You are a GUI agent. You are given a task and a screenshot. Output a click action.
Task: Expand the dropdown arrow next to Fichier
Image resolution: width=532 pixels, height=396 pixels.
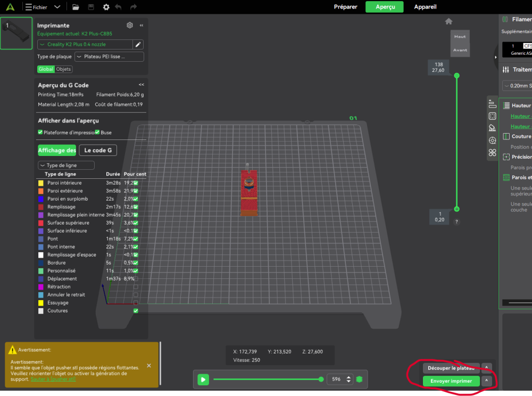(x=57, y=7)
